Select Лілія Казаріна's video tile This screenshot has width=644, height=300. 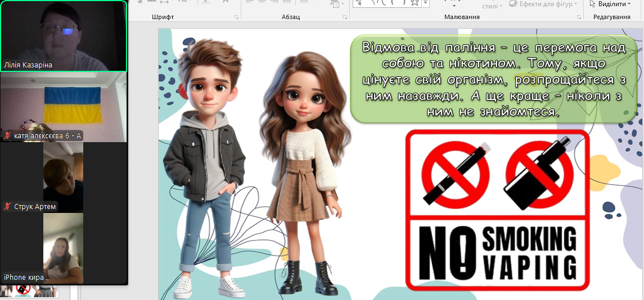(x=64, y=36)
